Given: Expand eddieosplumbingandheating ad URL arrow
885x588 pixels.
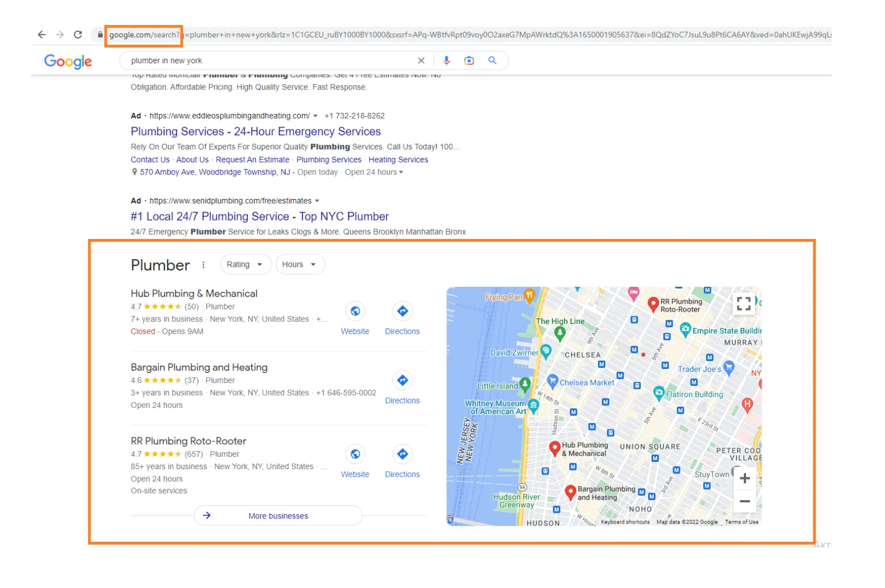Looking at the screenshot, I should [315, 116].
